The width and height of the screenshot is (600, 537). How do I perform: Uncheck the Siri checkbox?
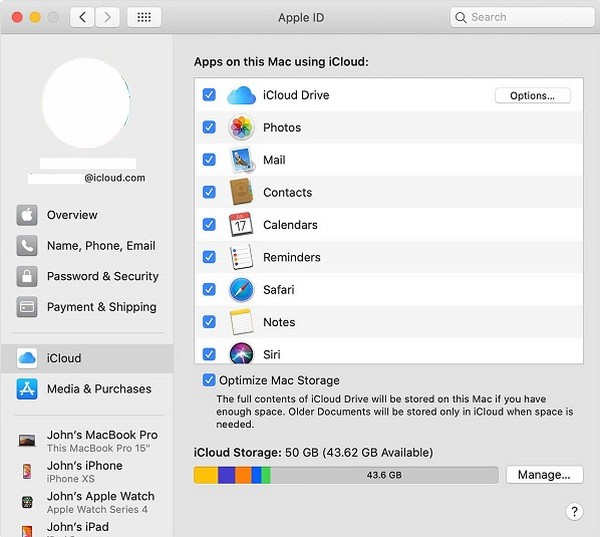click(209, 354)
